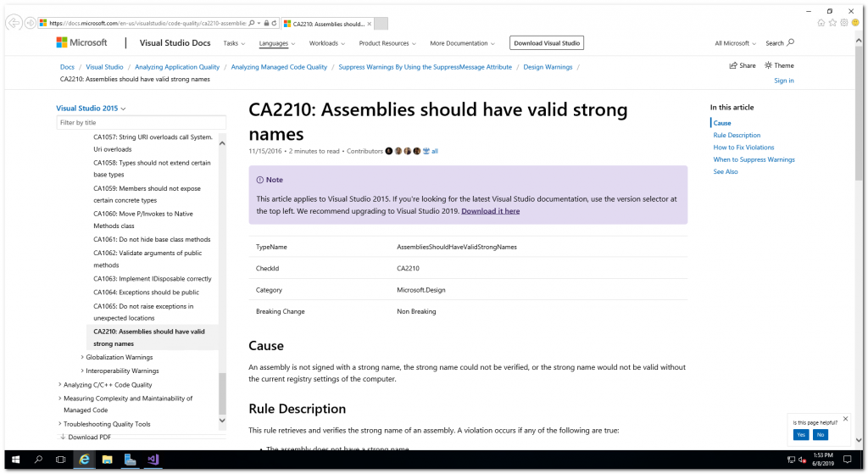Click the Microsoft logo

coord(81,42)
